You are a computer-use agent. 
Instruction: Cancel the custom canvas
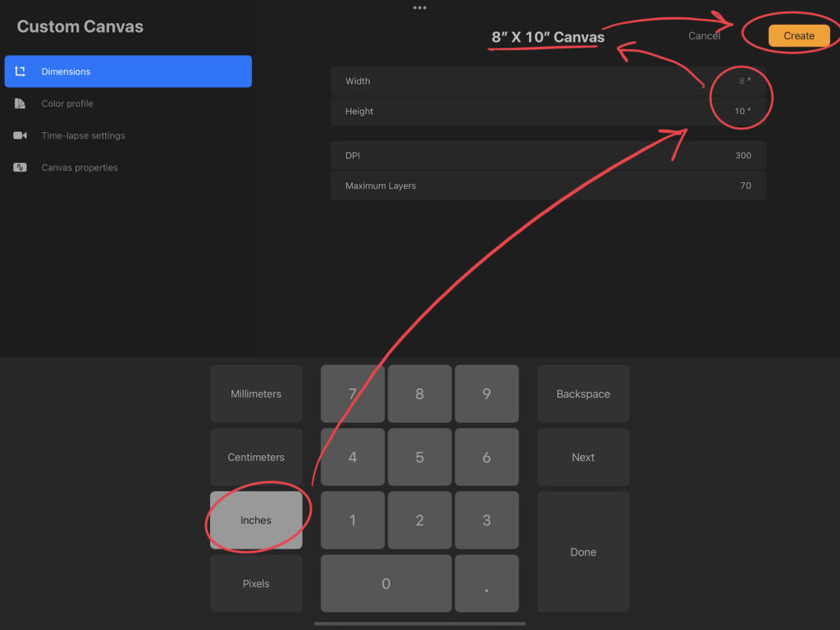coord(704,36)
